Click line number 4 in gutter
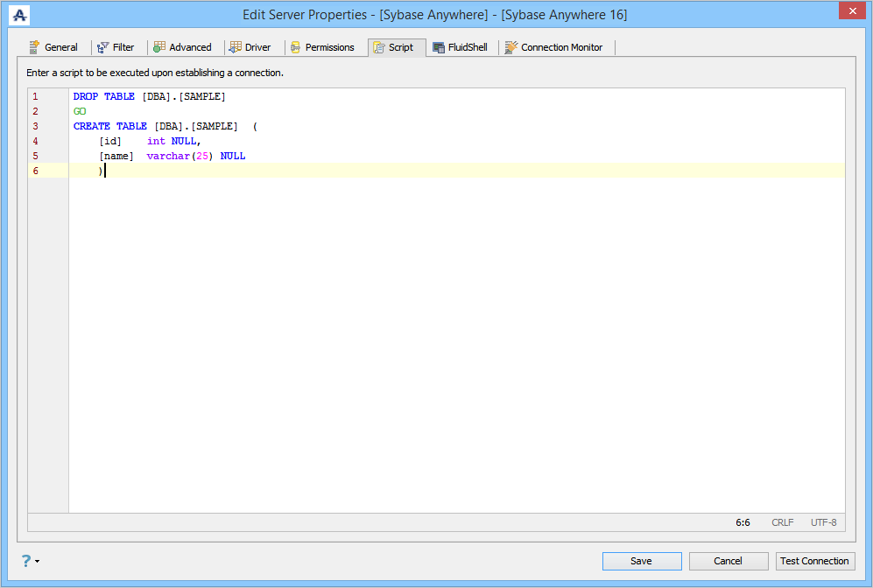873x588 pixels. tap(35, 141)
